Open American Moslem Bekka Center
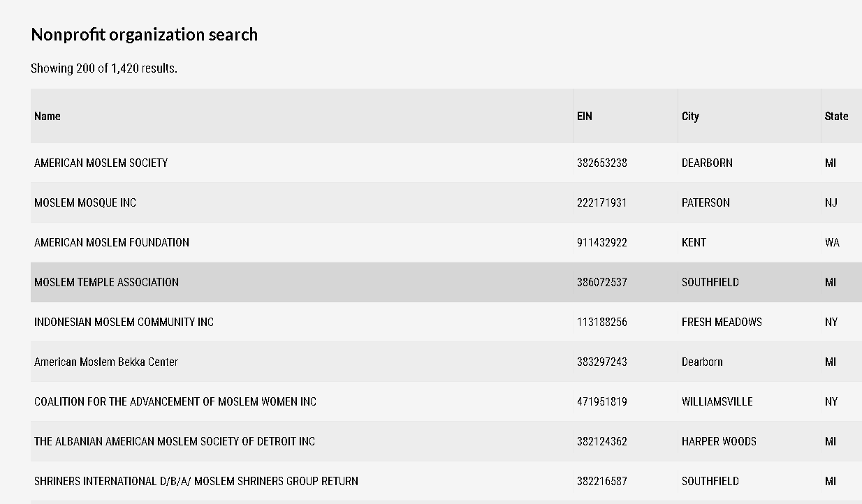The height and width of the screenshot is (504, 862). pyautogui.click(x=106, y=362)
